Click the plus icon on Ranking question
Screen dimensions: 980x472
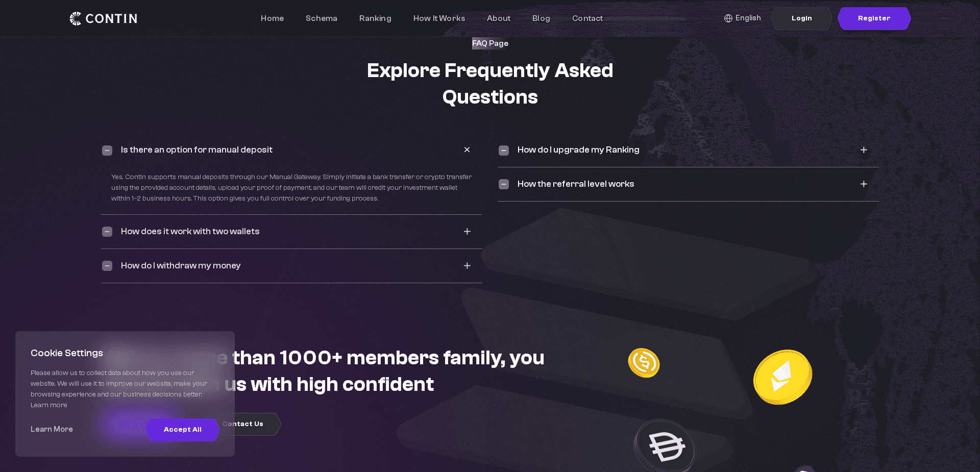864,150
